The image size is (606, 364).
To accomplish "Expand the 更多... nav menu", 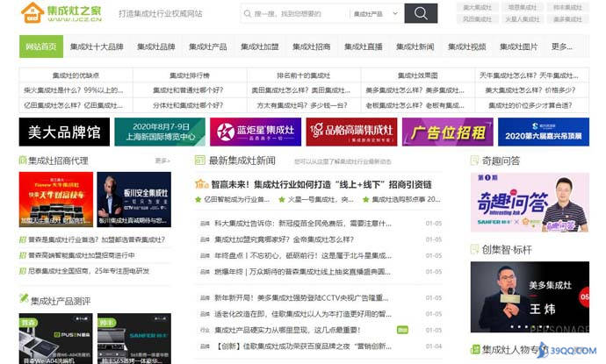I will (562, 46).
